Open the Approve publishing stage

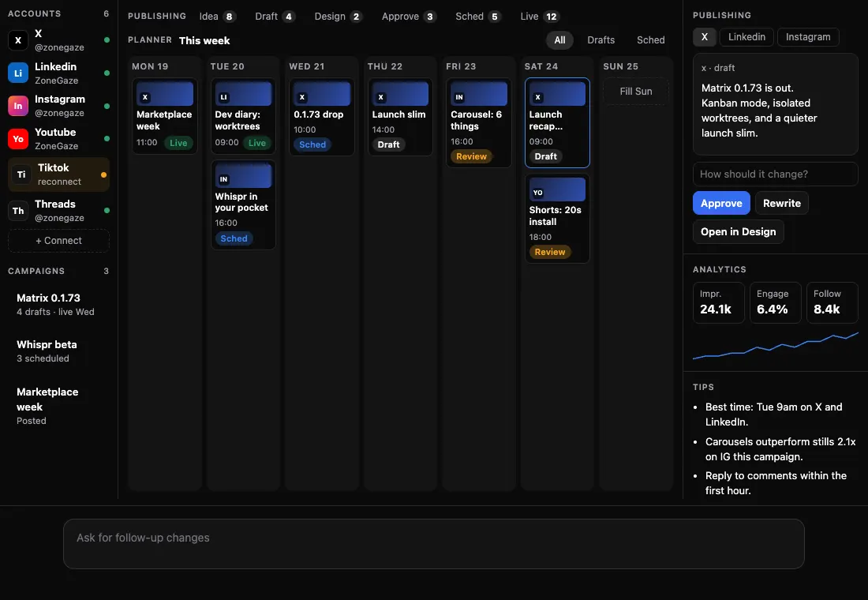click(409, 17)
